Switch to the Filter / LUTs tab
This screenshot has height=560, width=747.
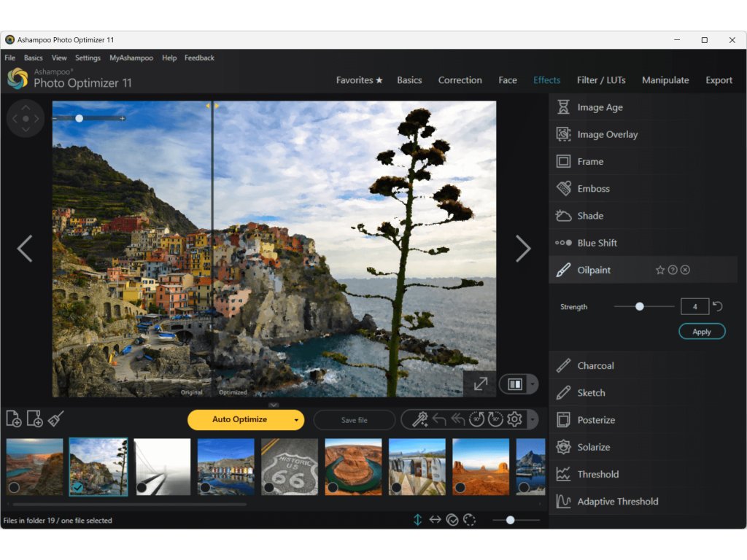(601, 80)
